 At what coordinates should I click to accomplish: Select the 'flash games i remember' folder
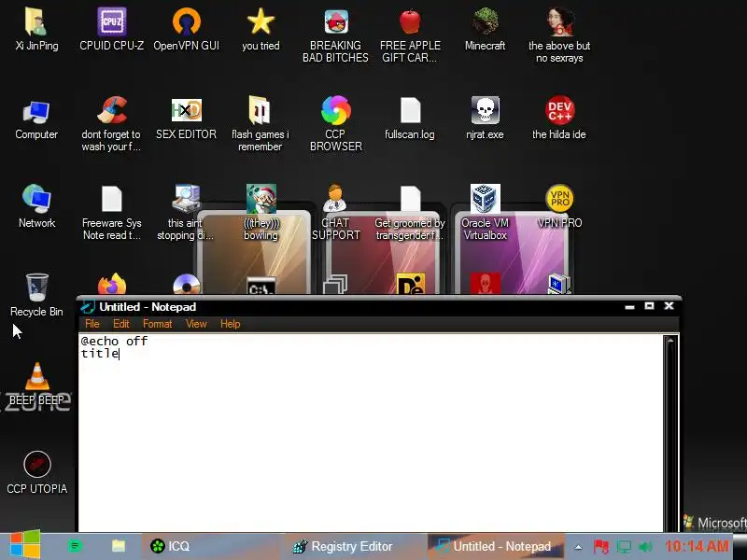tap(260, 110)
